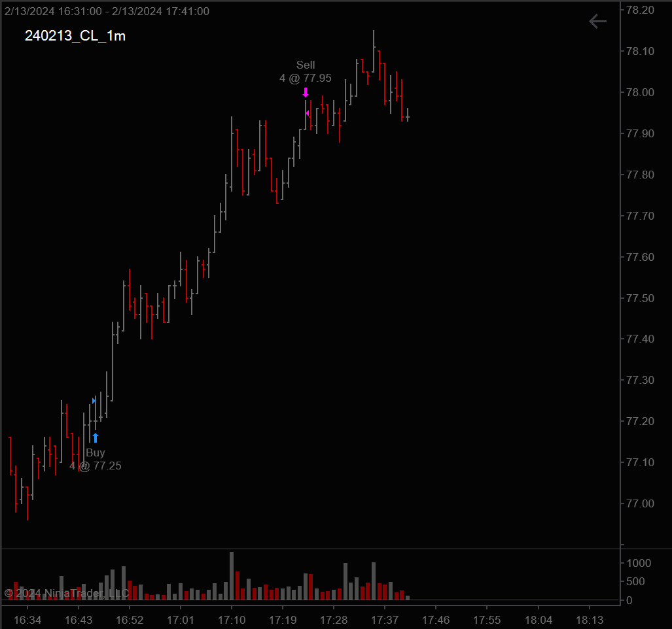The image size is (672, 629).
Task: Click the magenta sell execution triangle
Action: click(x=308, y=113)
